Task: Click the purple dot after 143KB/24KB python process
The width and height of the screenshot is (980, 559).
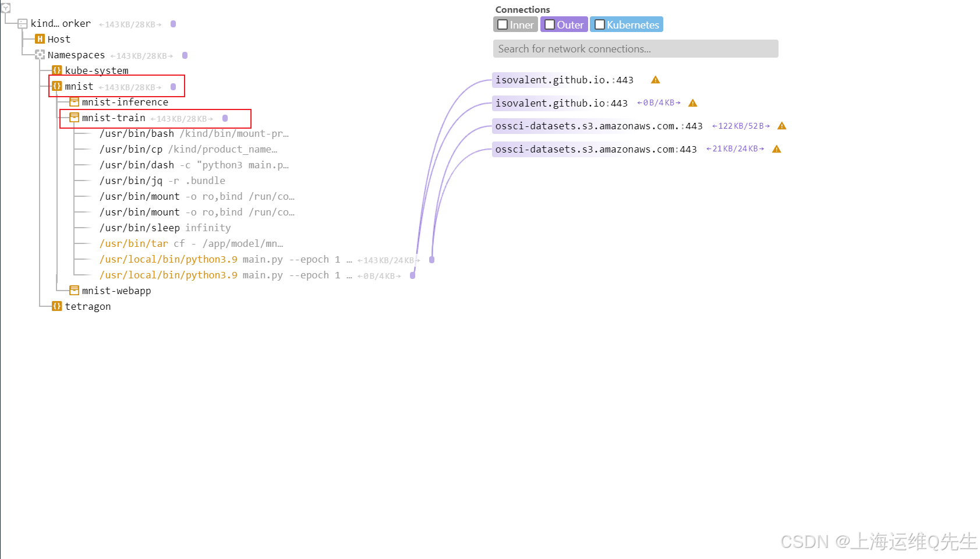Action: pos(431,260)
